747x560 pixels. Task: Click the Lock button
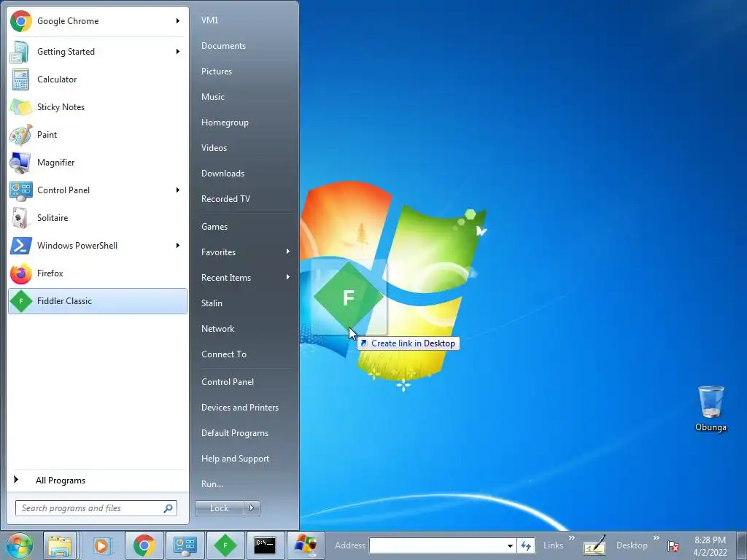[x=220, y=508]
